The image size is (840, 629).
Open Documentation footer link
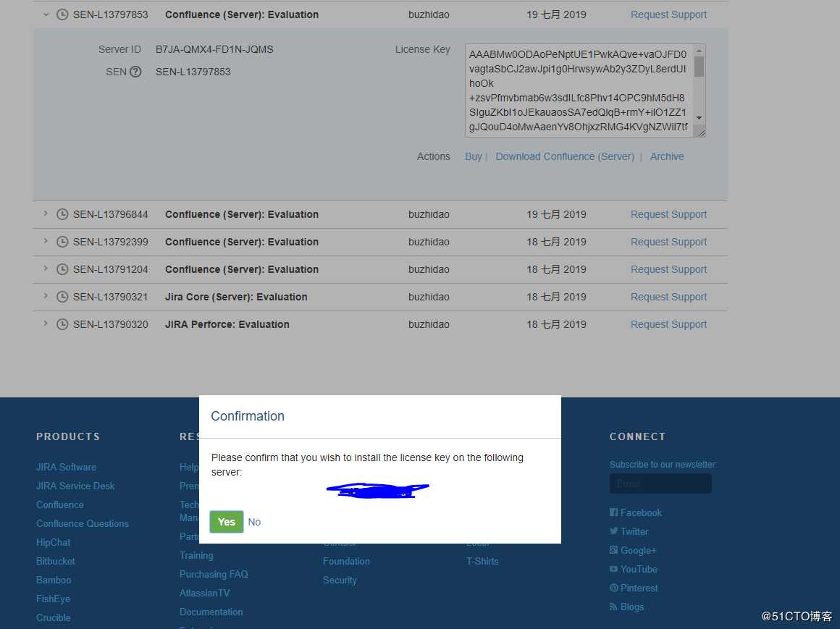click(x=211, y=612)
